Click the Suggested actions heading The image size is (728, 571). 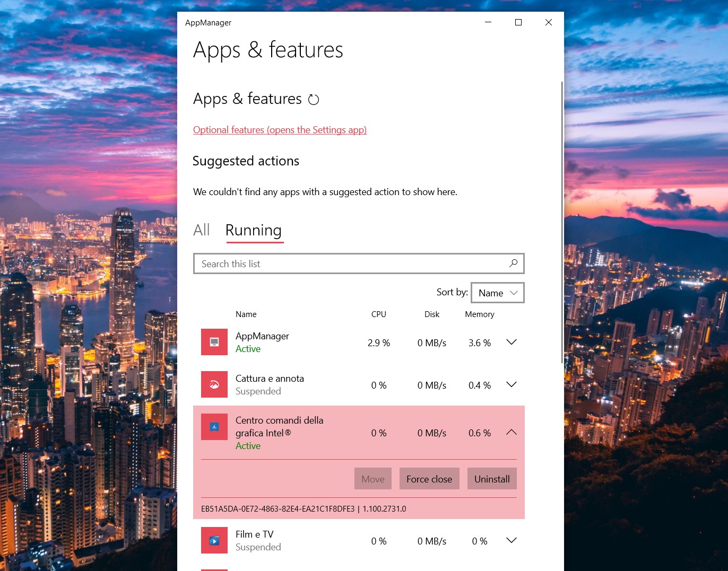coord(246,161)
